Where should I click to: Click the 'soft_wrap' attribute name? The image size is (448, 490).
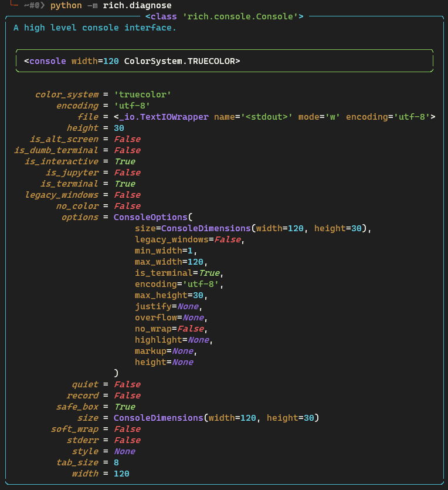pos(74,429)
